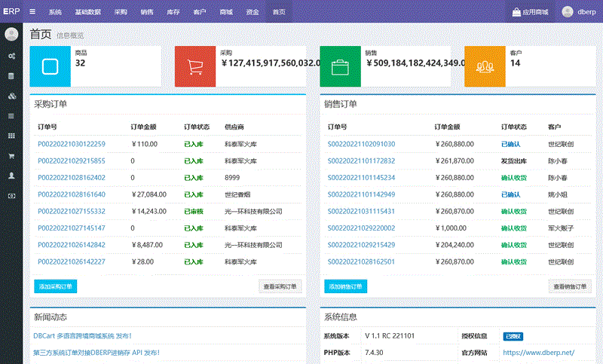Image resolution: width=603 pixels, height=364 pixels.
Task: Click the money bill icon in left sidebar
Action: [11, 195]
